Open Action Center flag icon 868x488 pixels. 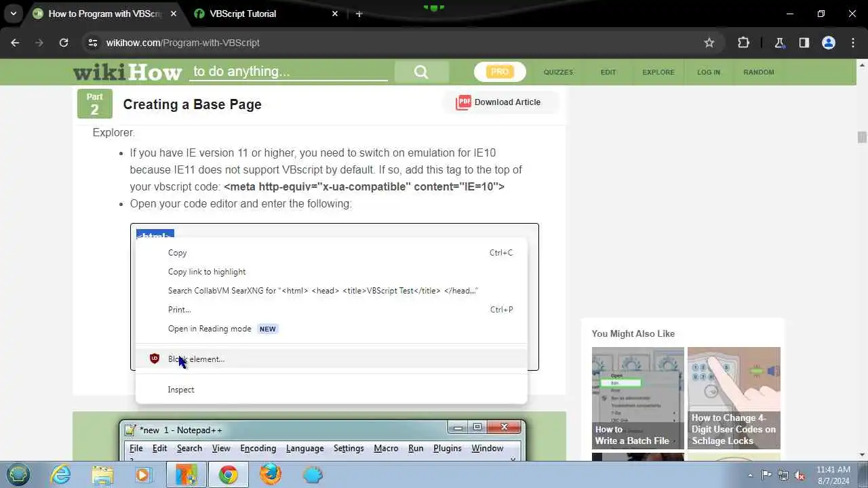coord(767,475)
